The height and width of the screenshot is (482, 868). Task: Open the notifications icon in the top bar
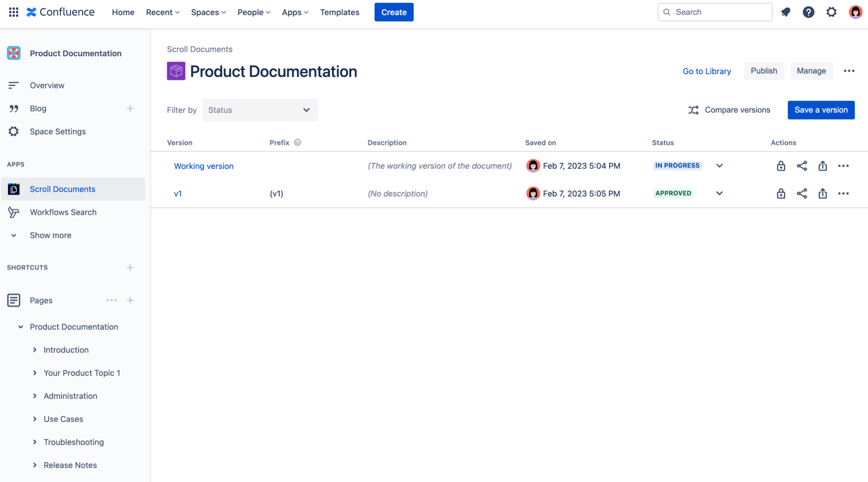click(x=785, y=12)
